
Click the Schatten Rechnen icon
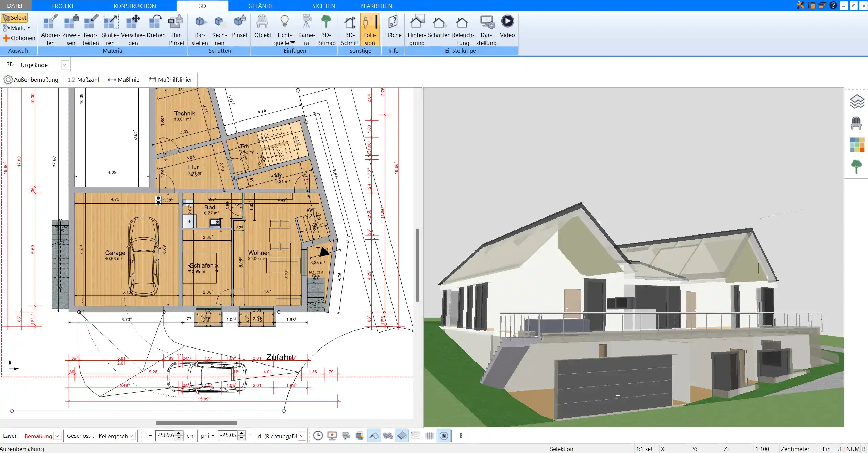[x=219, y=30]
